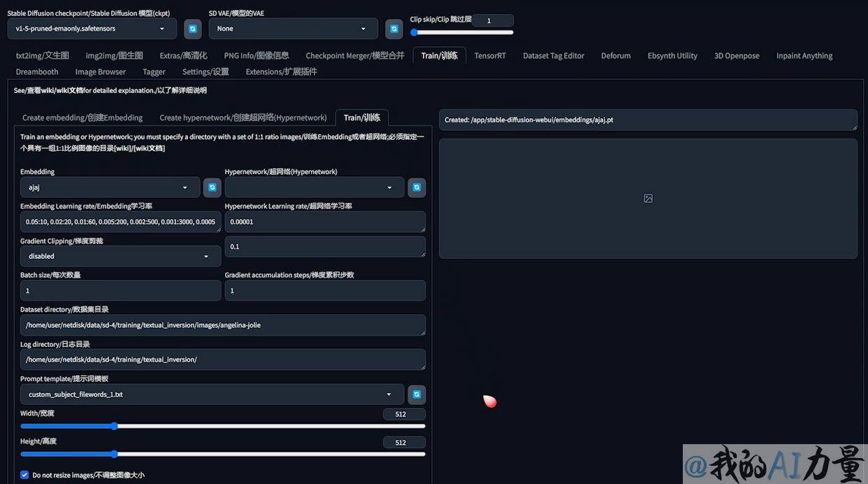
Task: Open the Stable Diffusion checkpoint dropdown
Action: (92, 29)
